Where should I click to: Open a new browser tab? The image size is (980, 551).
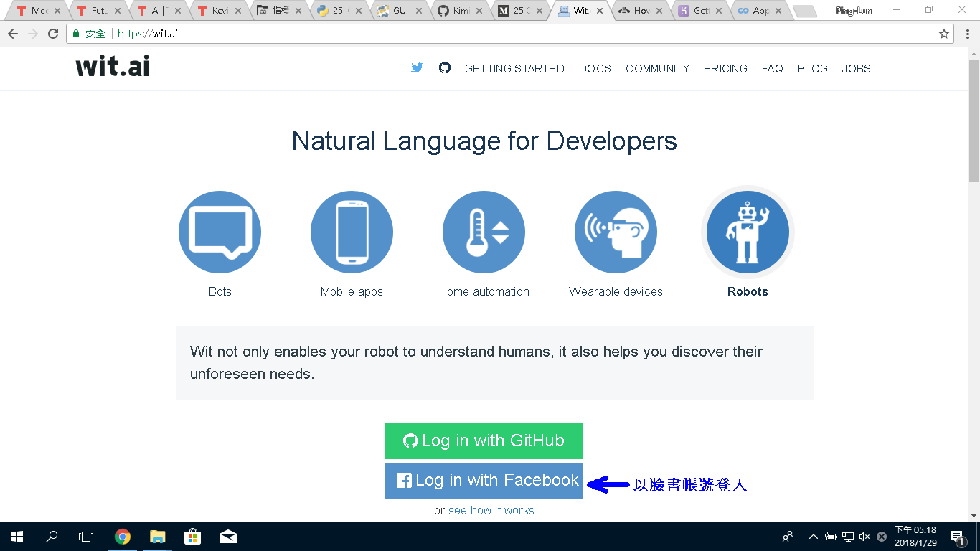804,11
